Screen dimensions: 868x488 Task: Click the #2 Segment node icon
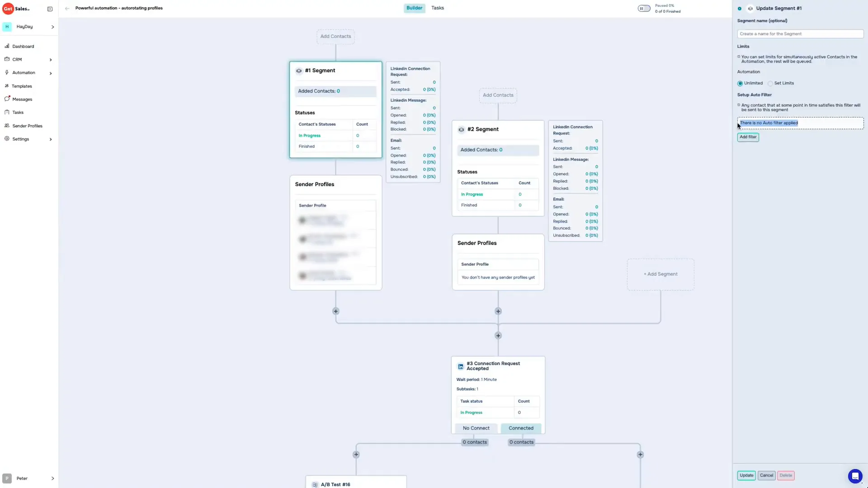point(462,129)
